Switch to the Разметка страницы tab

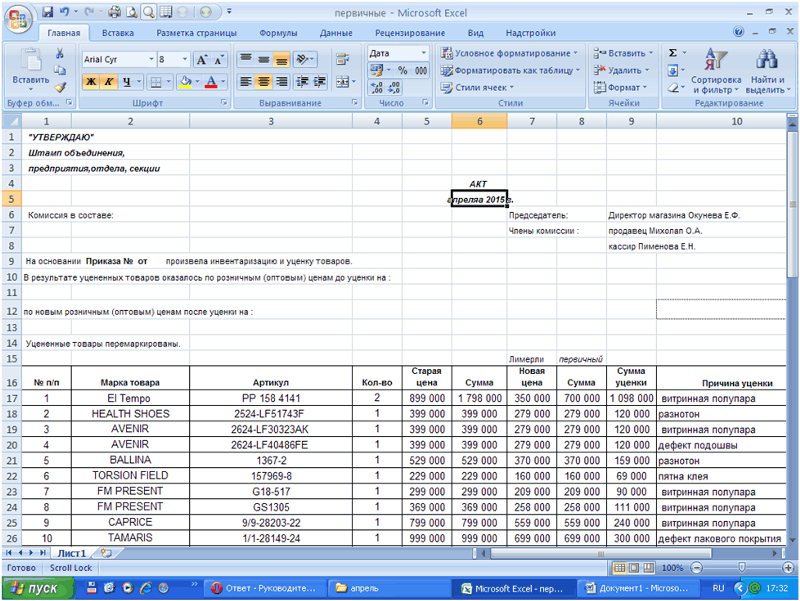tap(196, 33)
